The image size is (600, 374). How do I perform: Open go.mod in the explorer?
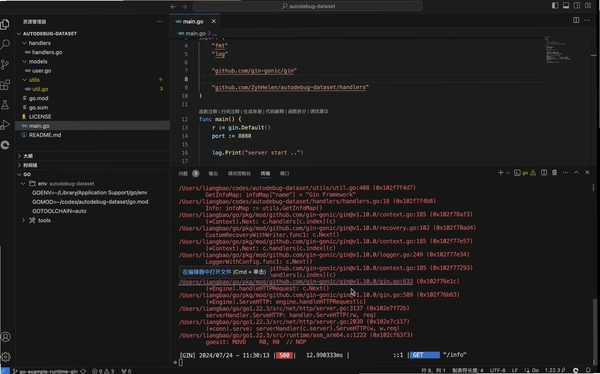[x=92, y=98]
